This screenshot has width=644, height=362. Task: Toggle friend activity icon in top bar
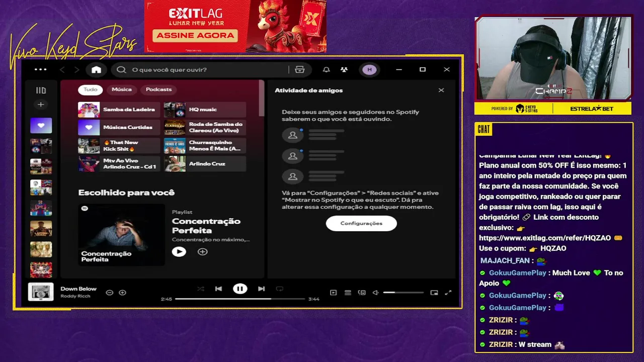[x=344, y=70]
